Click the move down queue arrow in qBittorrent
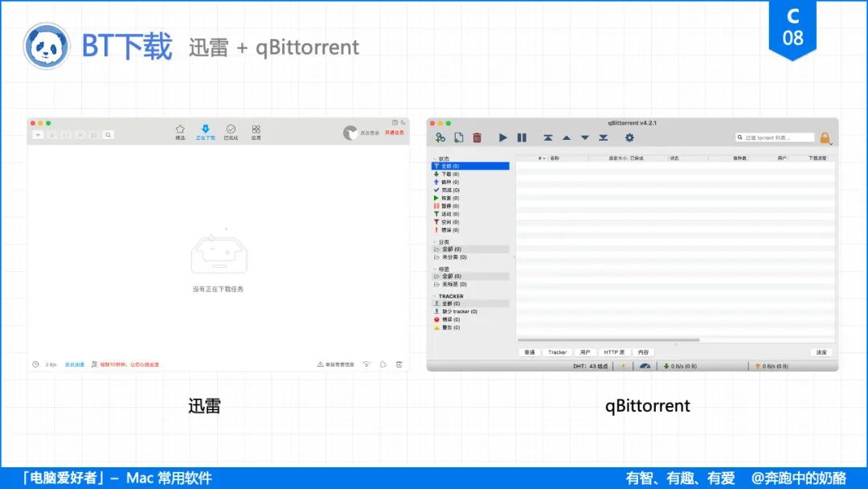The width and height of the screenshot is (868, 489). 584,138
